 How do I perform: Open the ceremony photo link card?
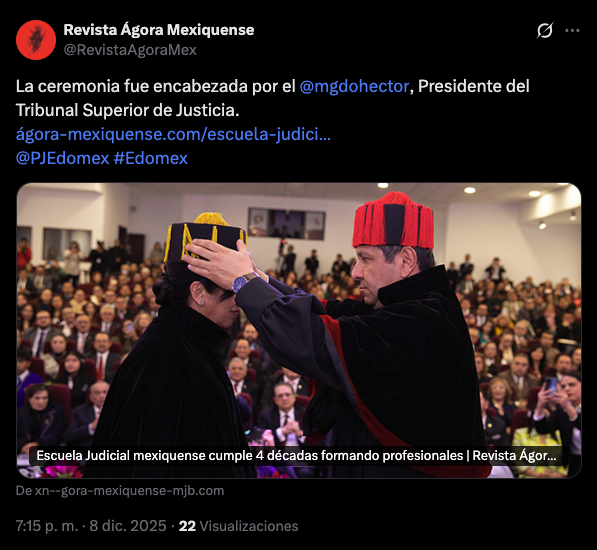pos(299,330)
